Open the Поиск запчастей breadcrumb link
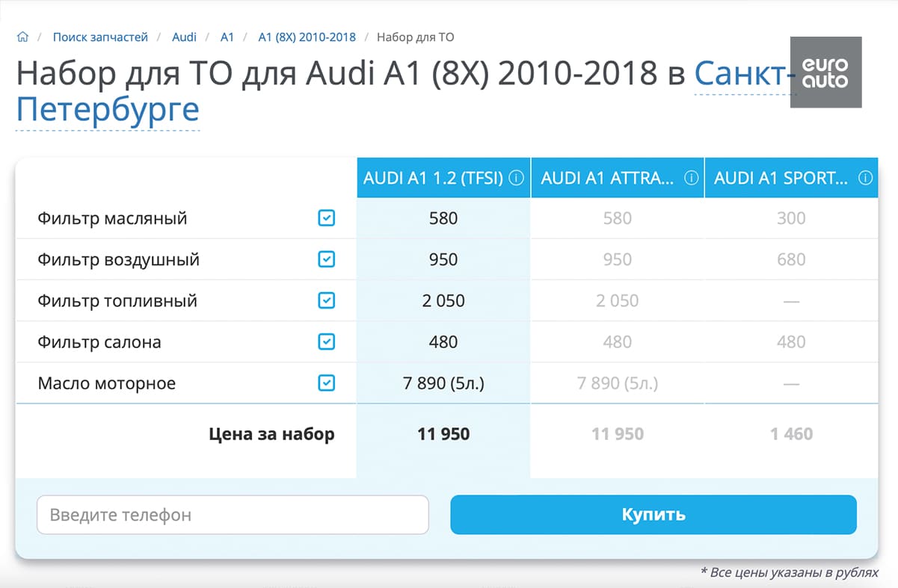The width and height of the screenshot is (898, 588). coord(100,37)
